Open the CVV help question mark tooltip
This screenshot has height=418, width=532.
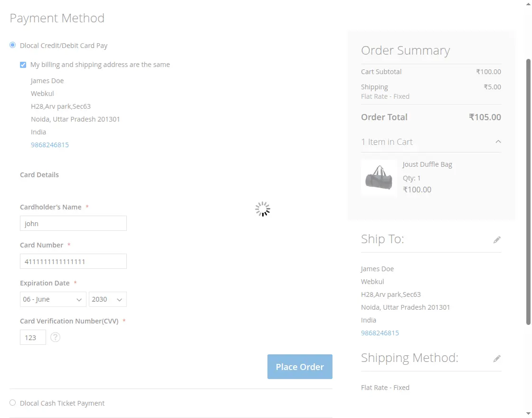(55, 337)
